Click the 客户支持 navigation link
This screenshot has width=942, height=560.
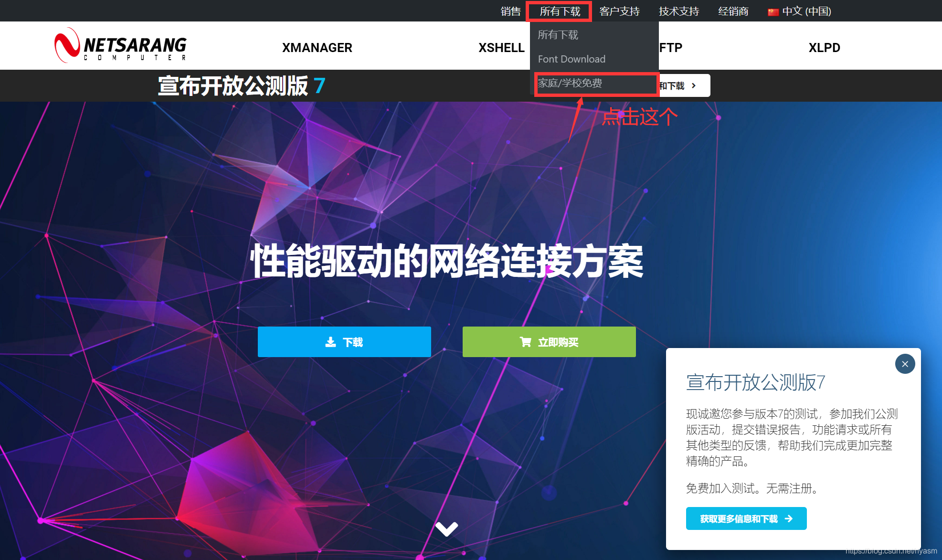click(619, 11)
